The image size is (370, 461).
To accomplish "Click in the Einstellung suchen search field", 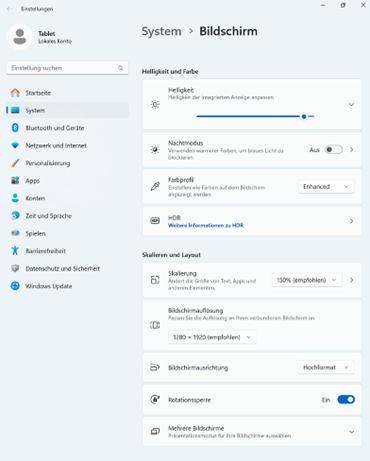I will (x=68, y=68).
